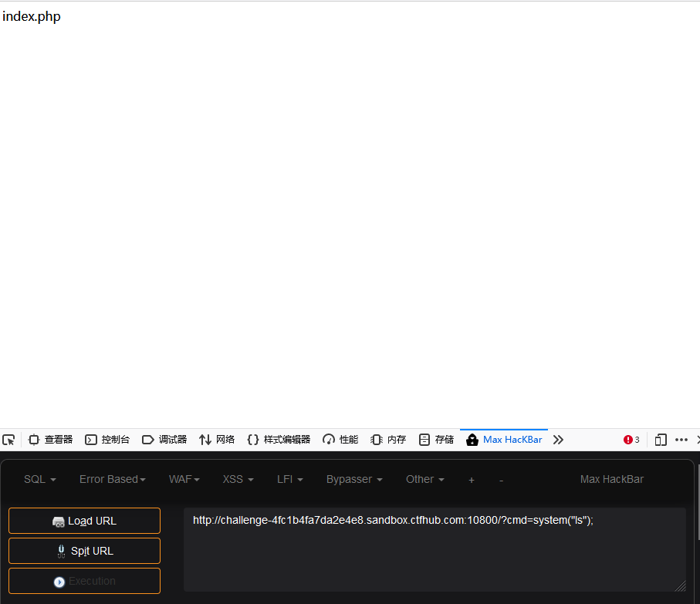
Task: Switch to the 网络 network tab
Action: tap(217, 440)
